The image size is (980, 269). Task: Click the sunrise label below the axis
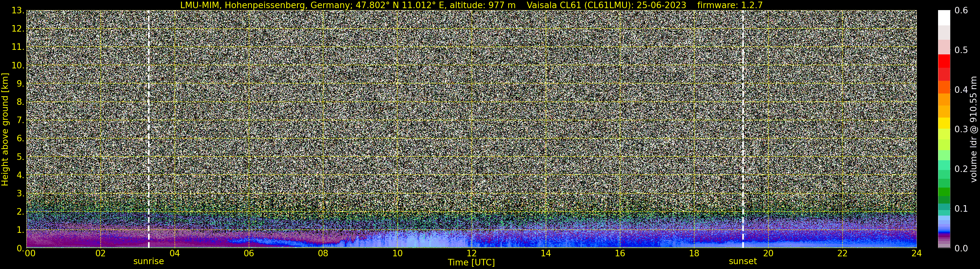pos(148,262)
